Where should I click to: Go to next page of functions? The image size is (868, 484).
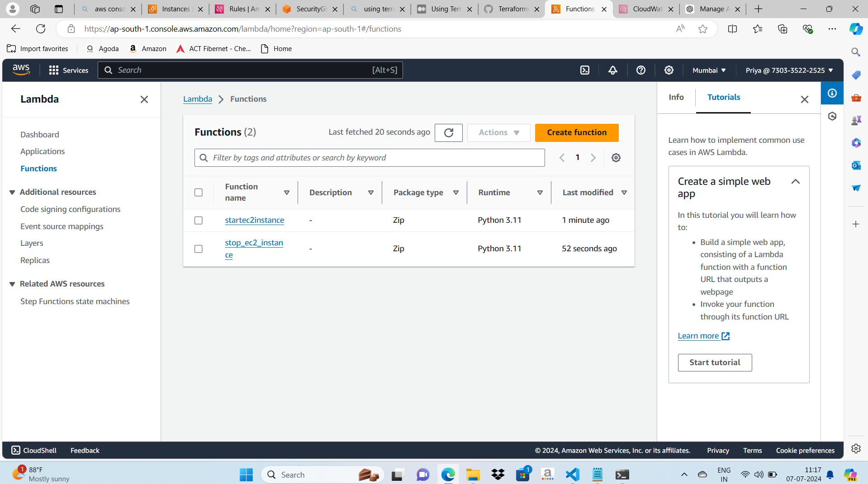593,158
